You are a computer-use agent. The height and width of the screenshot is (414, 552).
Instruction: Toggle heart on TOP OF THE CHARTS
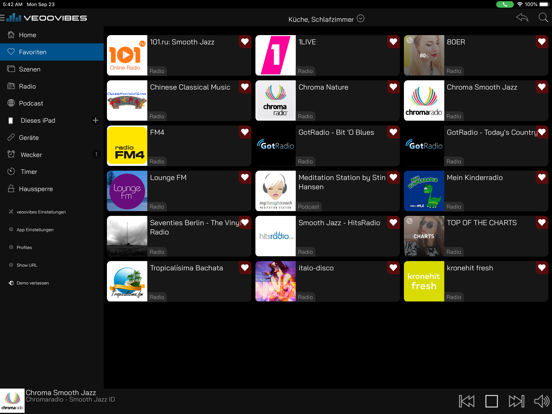[x=542, y=222]
